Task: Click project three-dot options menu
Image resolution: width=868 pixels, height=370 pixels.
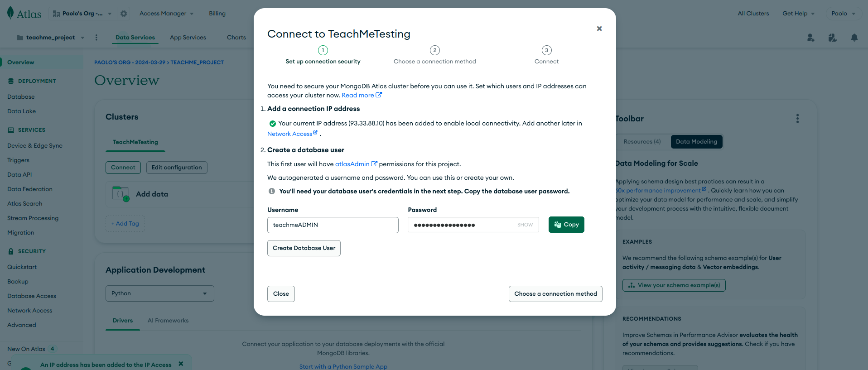Action: point(96,38)
